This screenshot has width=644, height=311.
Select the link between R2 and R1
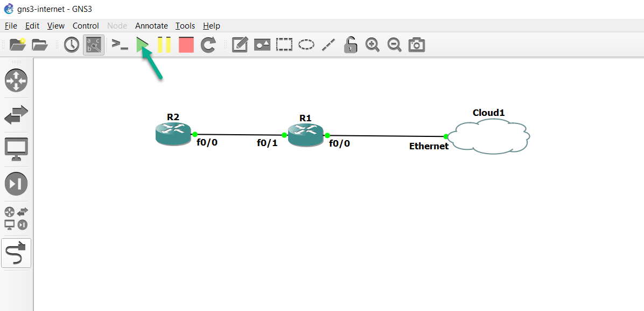[240, 135]
